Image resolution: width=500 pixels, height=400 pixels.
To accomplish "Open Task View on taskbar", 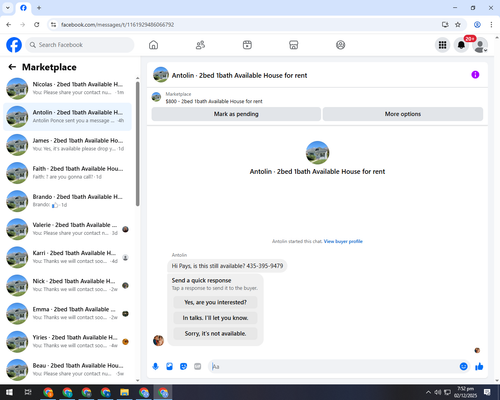I will [28, 392].
